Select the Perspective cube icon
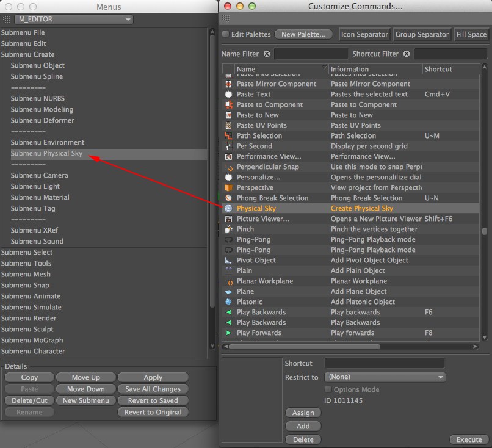 pos(228,188)
